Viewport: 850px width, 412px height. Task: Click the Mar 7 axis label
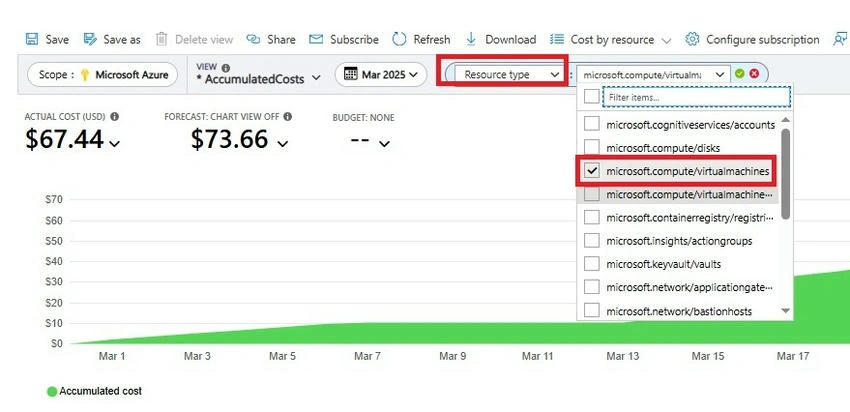(x=367, y=356)
